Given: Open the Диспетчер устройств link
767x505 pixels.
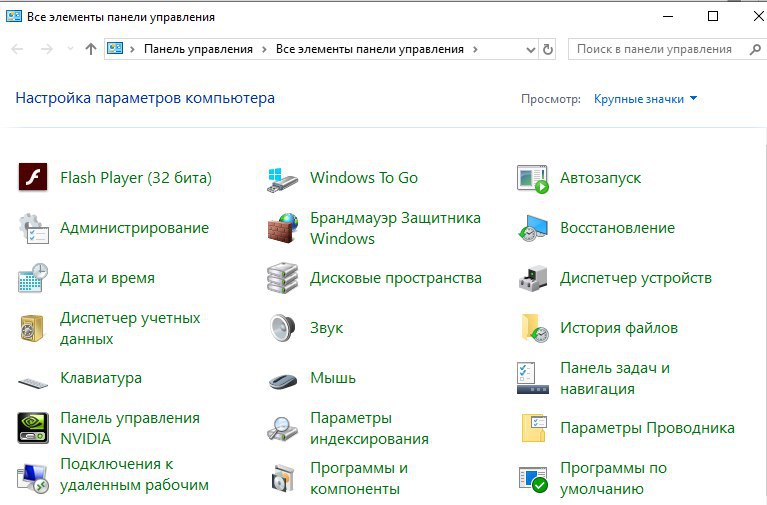Looking at the screenshot, I should [636, 278].
